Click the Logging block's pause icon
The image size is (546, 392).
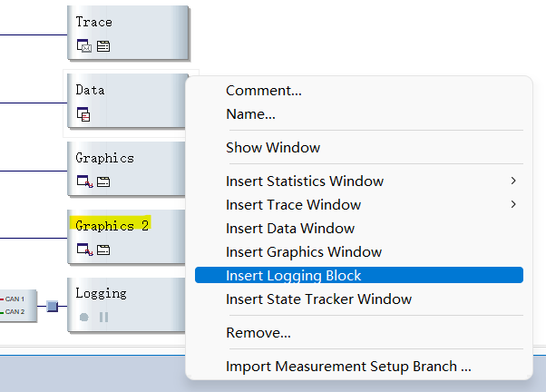coord(103,318)
